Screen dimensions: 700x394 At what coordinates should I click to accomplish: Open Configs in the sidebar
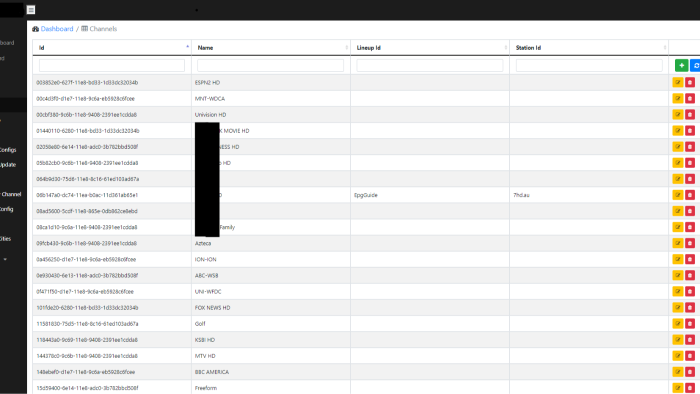8,150
